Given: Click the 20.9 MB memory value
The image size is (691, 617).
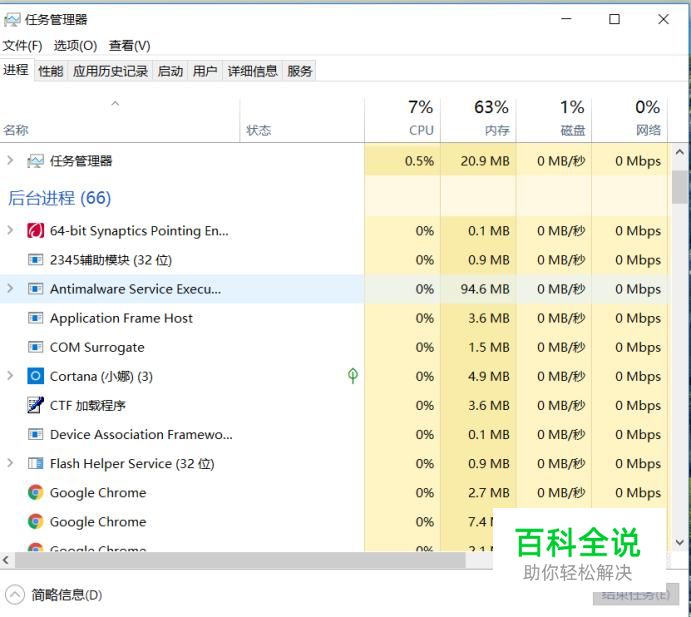Looking at the screenshot, I should 485,161.
